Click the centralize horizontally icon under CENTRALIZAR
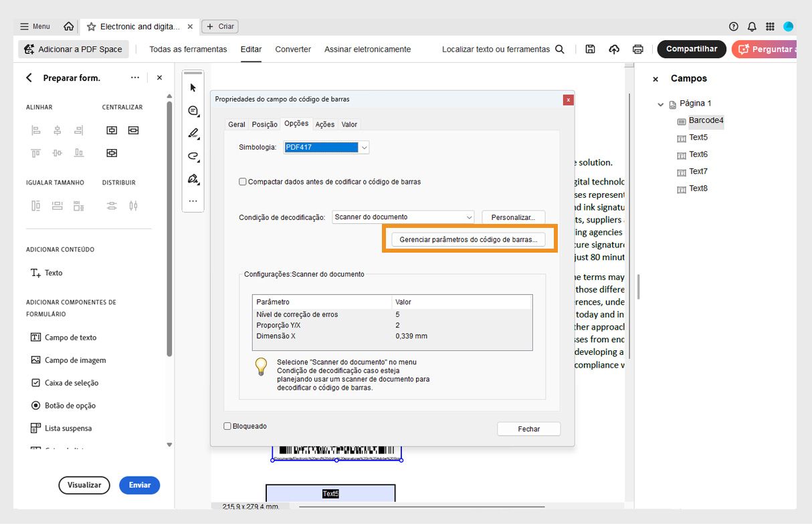 111,130
